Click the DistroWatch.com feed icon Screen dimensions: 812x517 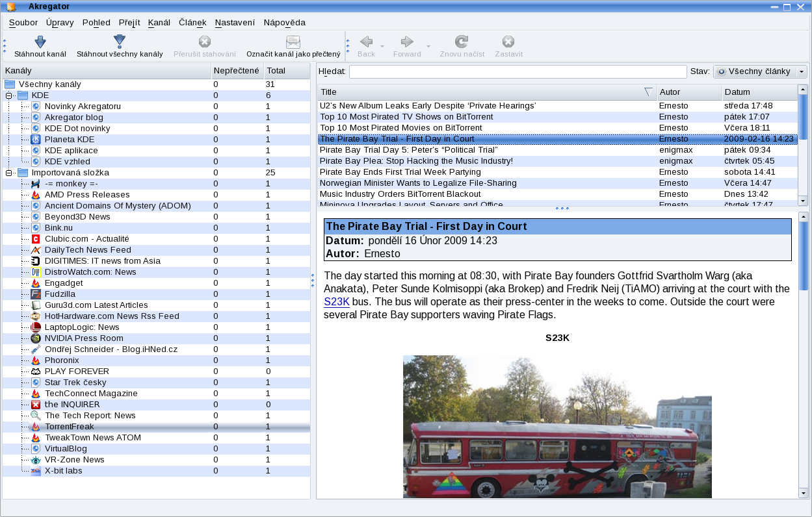coord(36,272)
